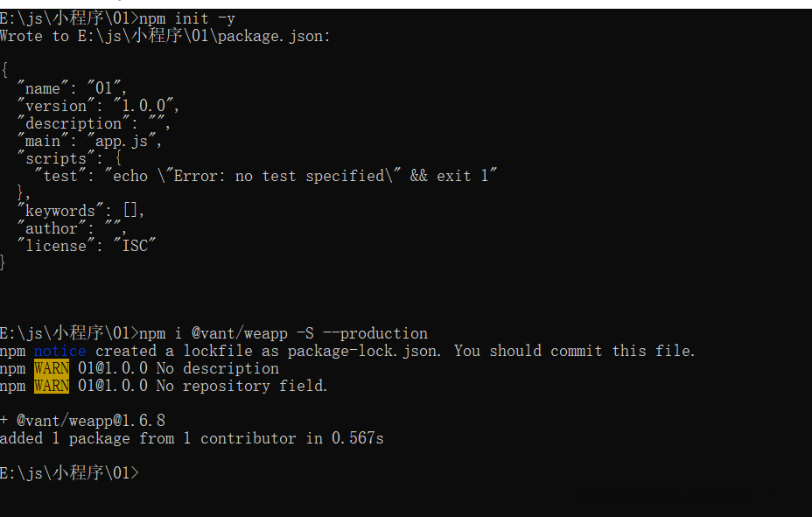Screen dimensions: 812x517
Task: Click the blue 'notice' word
Action: point(60,351)
